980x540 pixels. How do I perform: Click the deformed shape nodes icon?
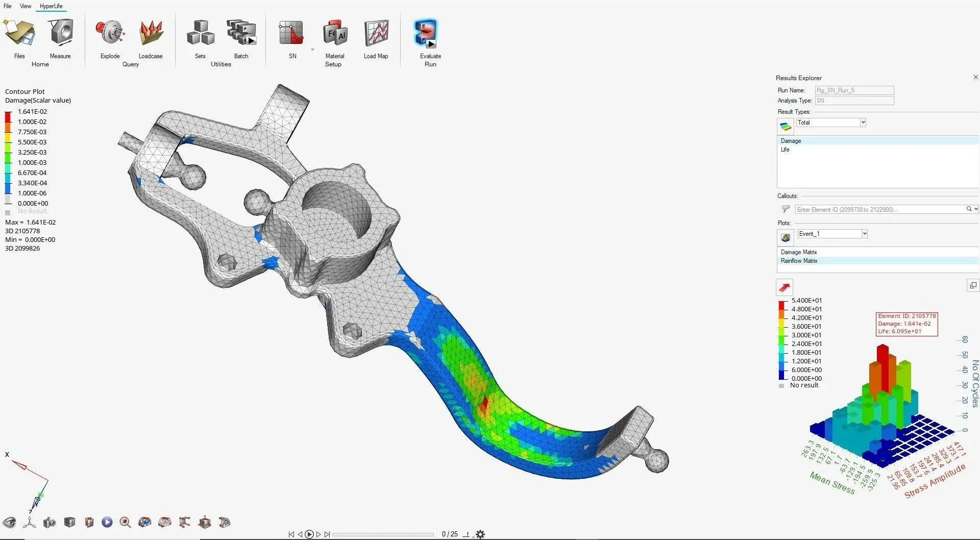(x=185, y=522)
